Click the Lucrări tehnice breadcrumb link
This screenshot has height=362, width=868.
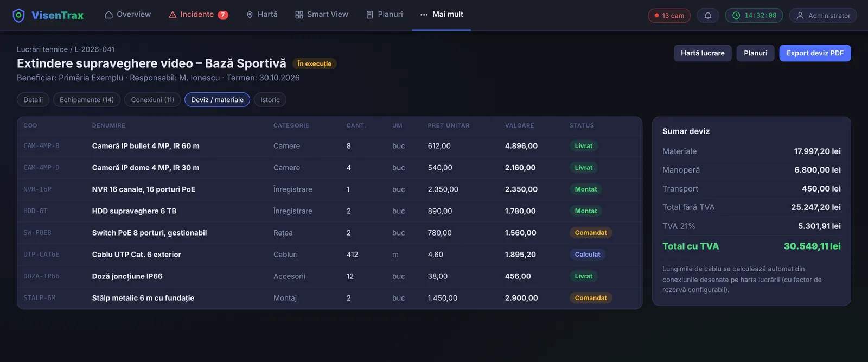pos(42,49)
